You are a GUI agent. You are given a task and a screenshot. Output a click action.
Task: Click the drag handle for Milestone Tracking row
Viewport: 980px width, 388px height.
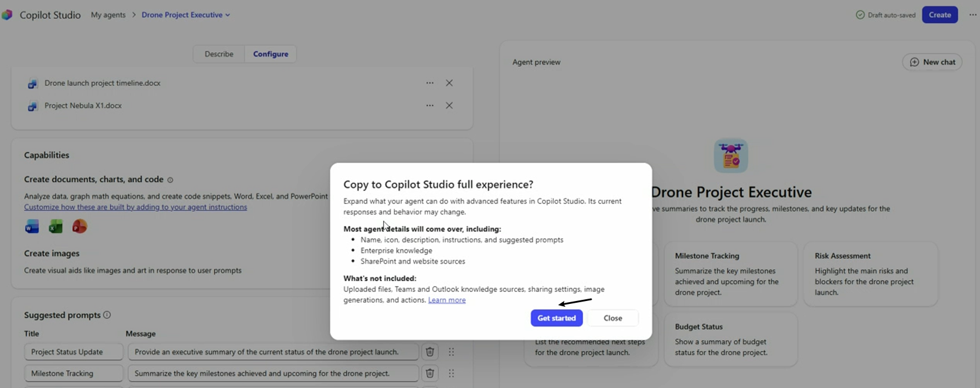[x=451, y=373]
